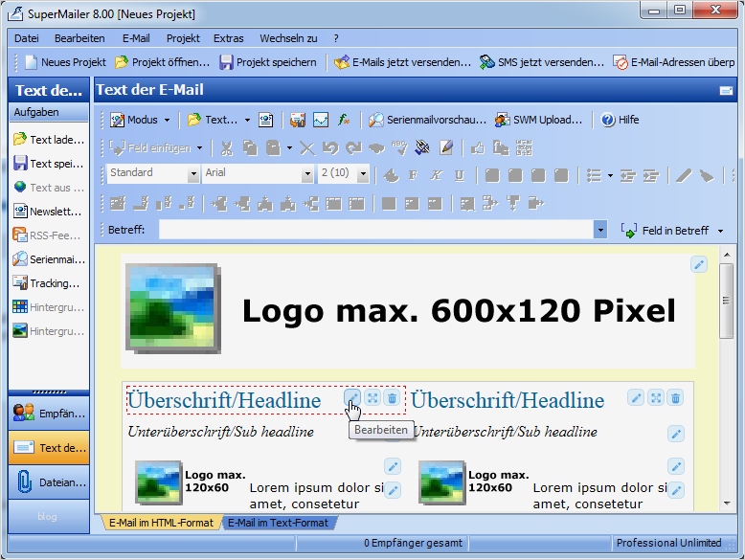Image resolution: width=745 pixels, height=560 pixels.
Task: Click the scissors cut icon
Action: pos(227,148)
